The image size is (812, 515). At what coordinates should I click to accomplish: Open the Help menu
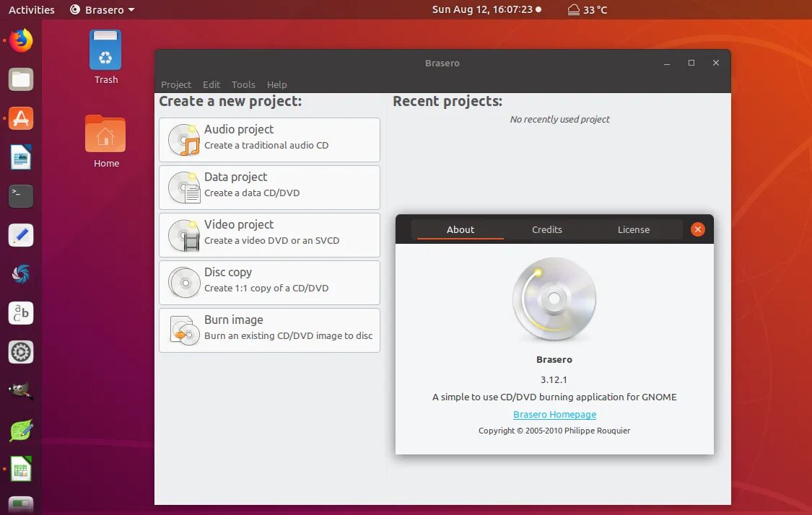pos(277,84)
